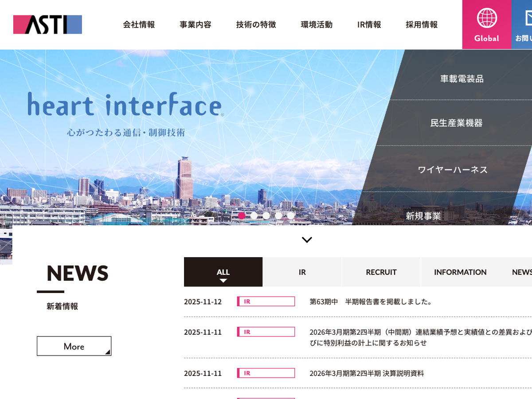Click the ASTI logo
The image size is (532, 399).
tap(47, 25)
